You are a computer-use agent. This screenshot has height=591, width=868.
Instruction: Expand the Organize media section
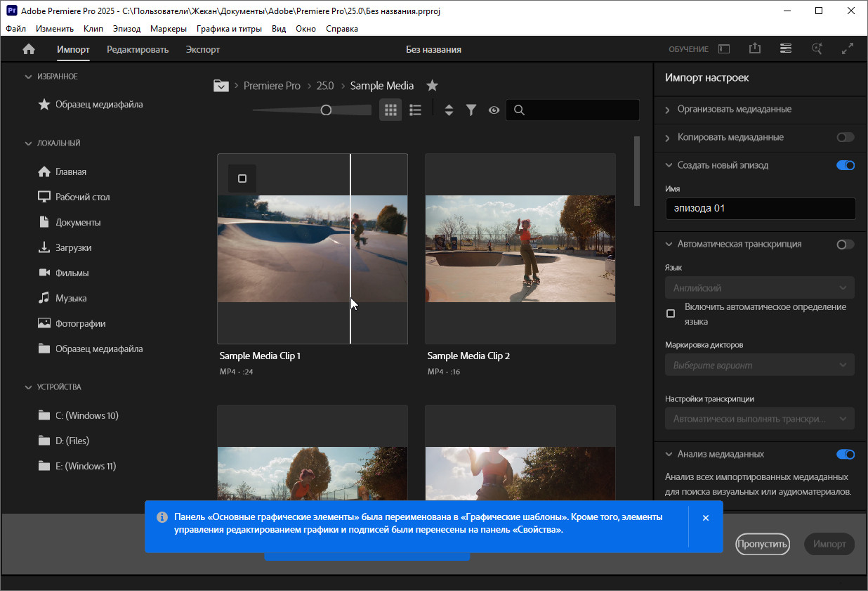point(734,109)
